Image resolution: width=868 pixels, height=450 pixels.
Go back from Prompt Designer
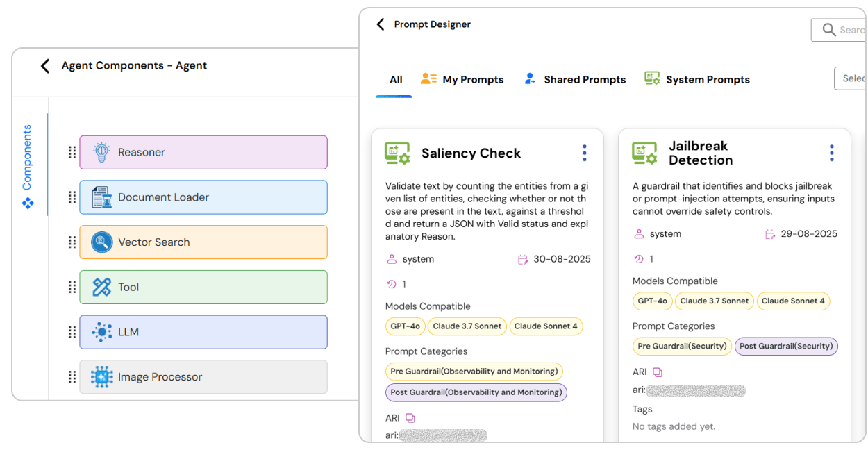pos(380,24)
